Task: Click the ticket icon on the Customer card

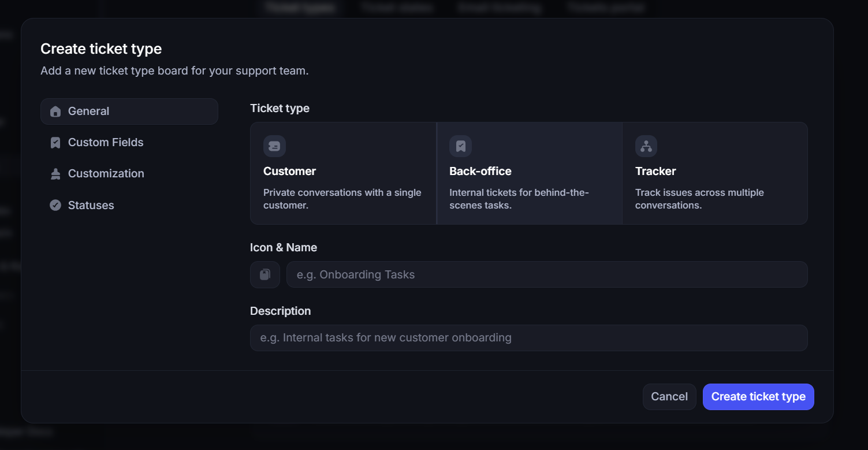Action: [274, 146]
